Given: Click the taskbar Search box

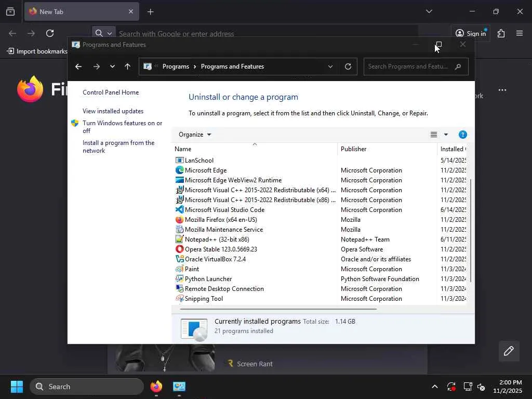Looking at the screenshot, I should [x=87, y=387].
